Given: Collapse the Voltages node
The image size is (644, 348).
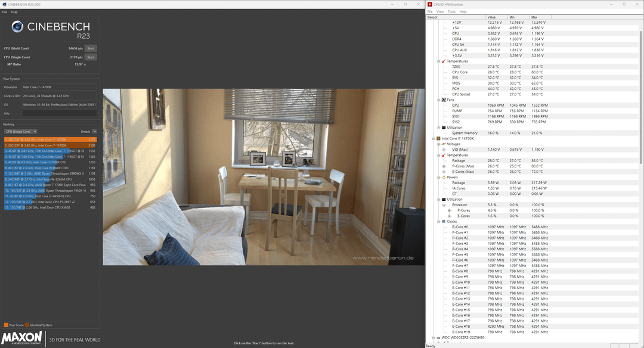Looking at the screenshot, I should [x=438, y=144].
